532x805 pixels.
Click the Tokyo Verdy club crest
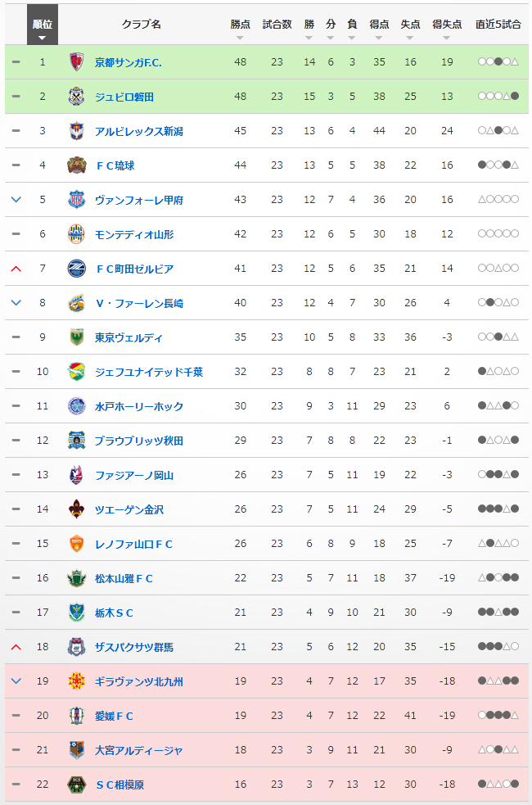coord(76,337)
